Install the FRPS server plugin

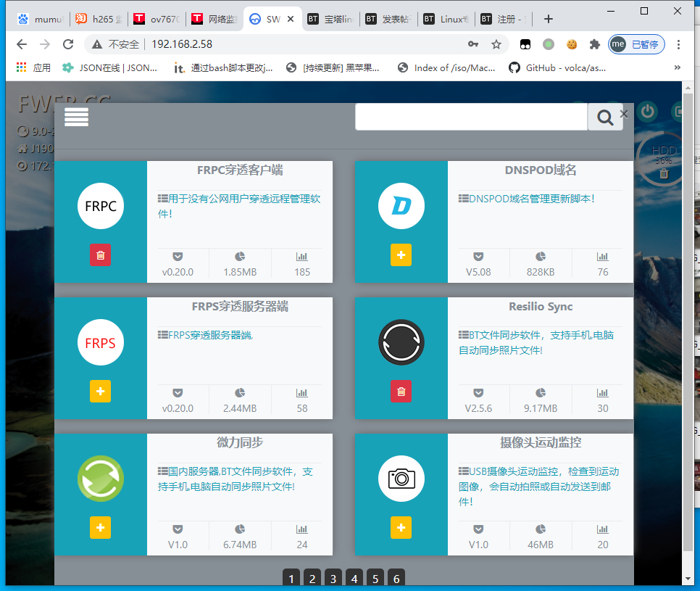[x=101, y=392]
